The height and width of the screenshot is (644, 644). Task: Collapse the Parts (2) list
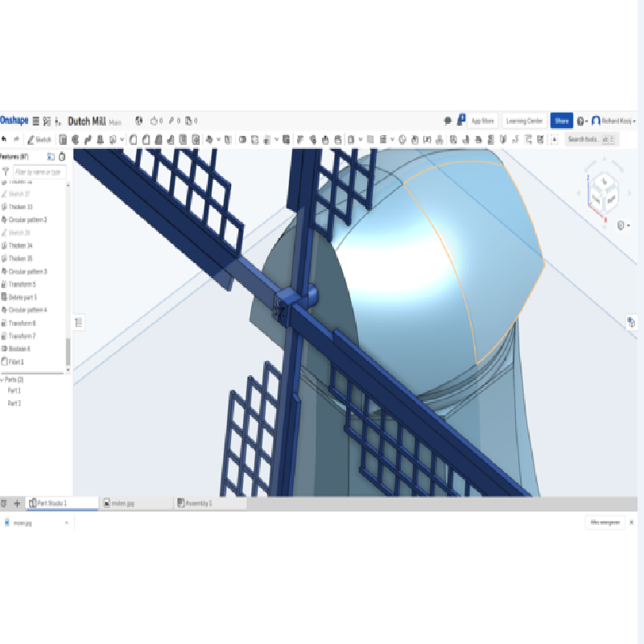point(2,379)
